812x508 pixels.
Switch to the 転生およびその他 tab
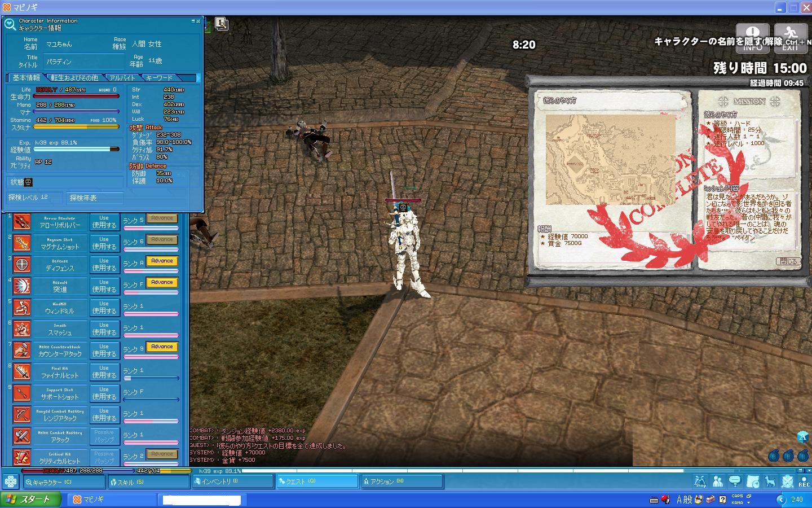tap(74, 77)
